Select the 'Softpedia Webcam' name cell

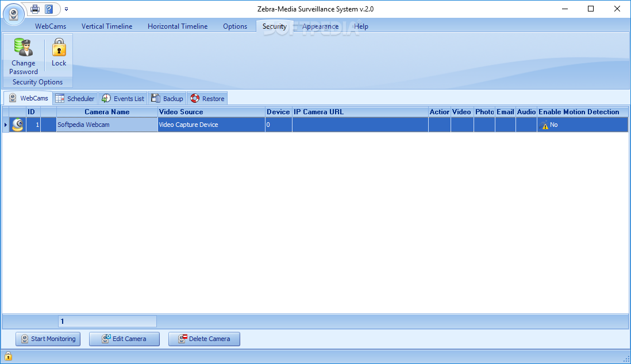[x=107, y=125]
